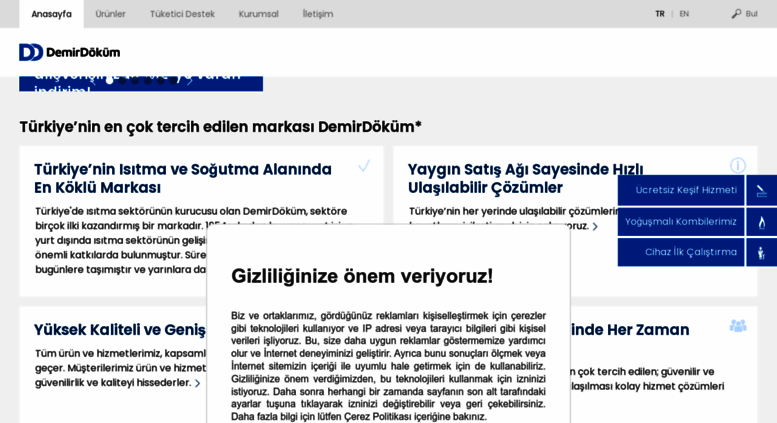Click the icon beside Ücretsiz Keşif Hizmeti
The image size is (777, 423).
(x=762, y=190)
